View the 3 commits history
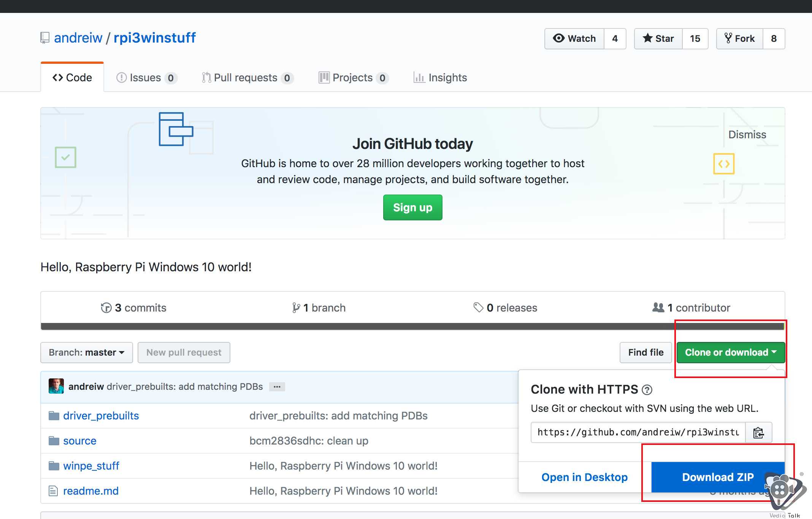 [x=134, y=308]
